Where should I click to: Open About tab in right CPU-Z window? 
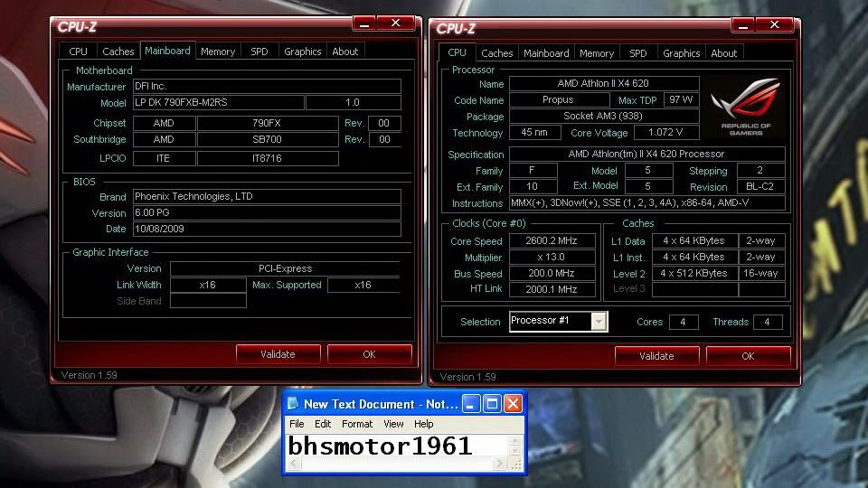tap(723, 53)
